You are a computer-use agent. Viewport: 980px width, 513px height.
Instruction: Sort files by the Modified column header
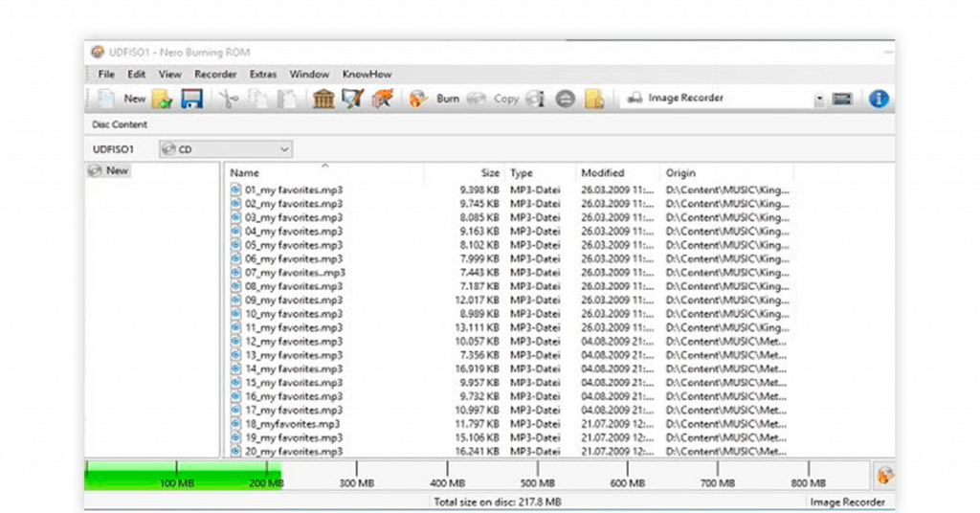[x=602, y=173]
